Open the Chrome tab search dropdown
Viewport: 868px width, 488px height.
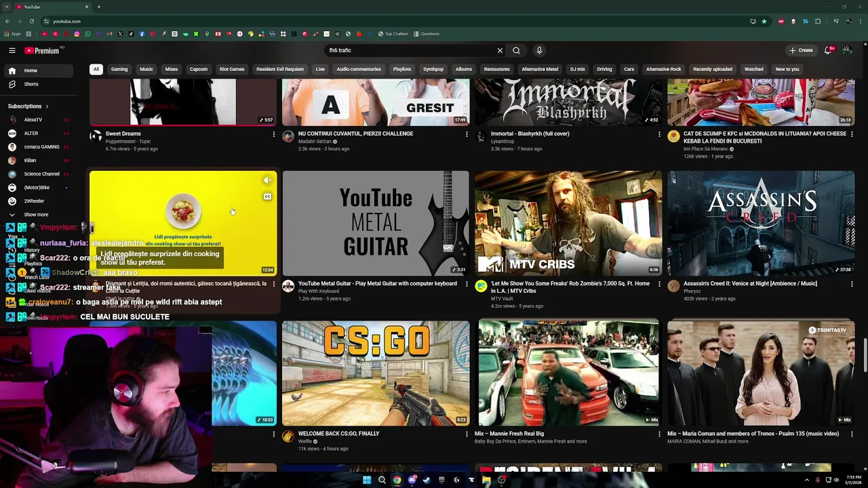click(x=6, y=7)
